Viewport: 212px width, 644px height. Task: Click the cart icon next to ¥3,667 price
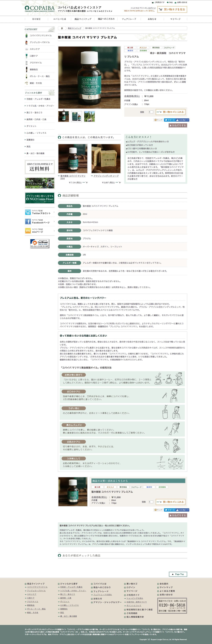pyautogui.click(x=120, y=182)
